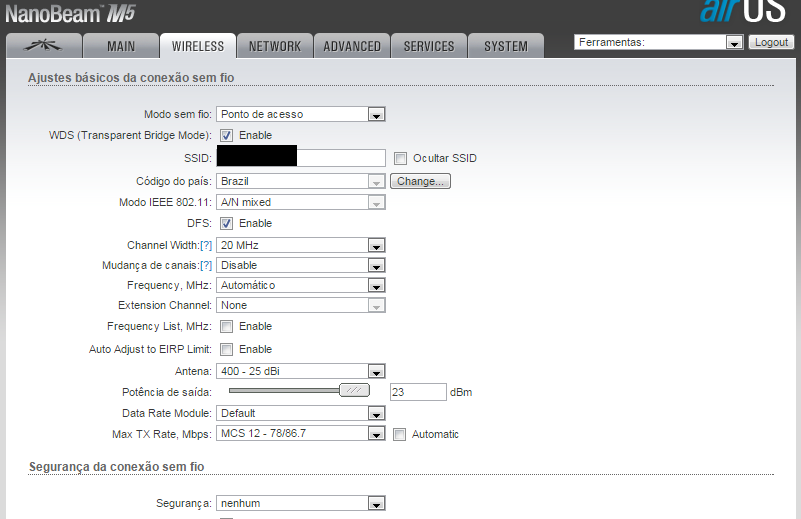Viewport: 801px width, 519px height.
Task: Switch to the MAIN tab
Action: click(121, 46)
